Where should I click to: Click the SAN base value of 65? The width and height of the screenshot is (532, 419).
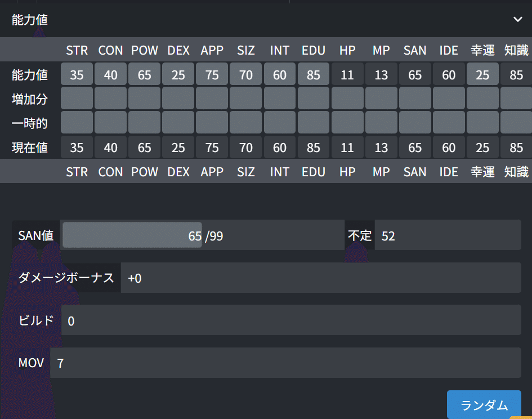click(415, 74)
